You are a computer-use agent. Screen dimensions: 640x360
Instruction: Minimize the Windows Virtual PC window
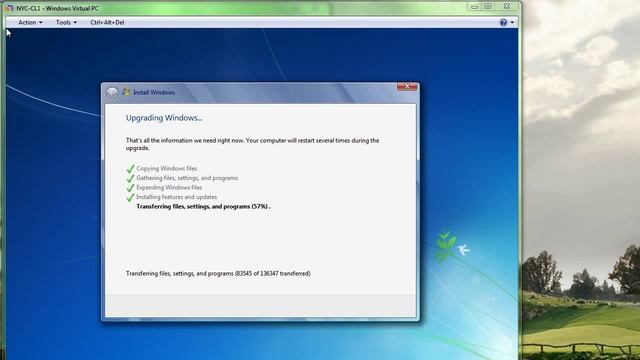[474, 7]
